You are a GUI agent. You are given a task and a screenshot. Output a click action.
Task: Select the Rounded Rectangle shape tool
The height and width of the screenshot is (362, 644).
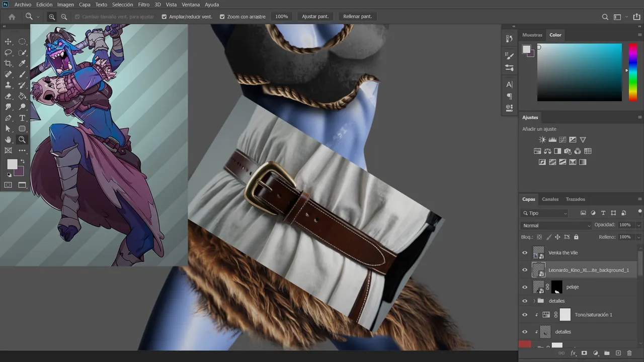(22, 129)
